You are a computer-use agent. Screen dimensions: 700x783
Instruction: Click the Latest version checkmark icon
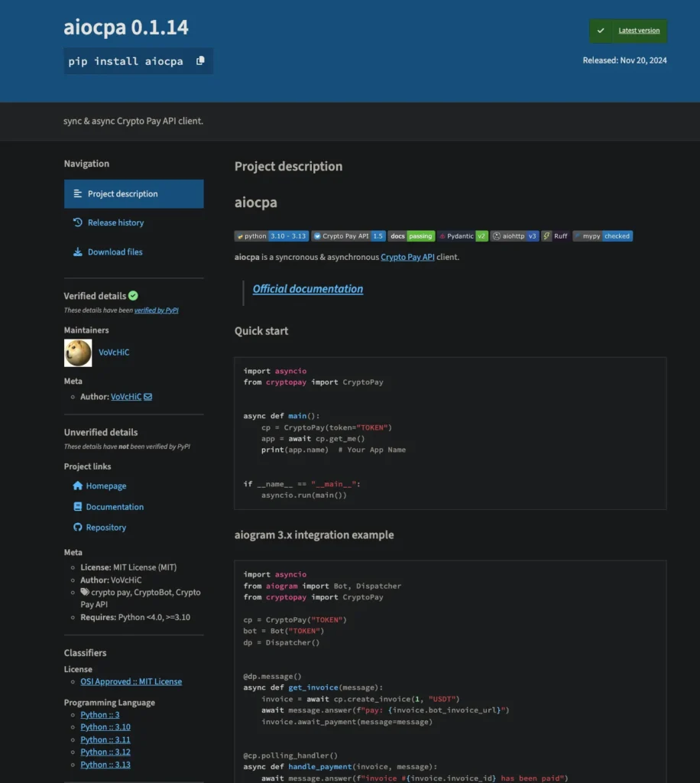click(x=601, y=31)
